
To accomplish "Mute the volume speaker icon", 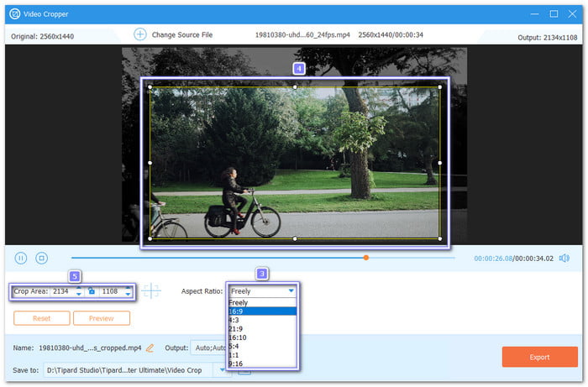I will [564, 258].
